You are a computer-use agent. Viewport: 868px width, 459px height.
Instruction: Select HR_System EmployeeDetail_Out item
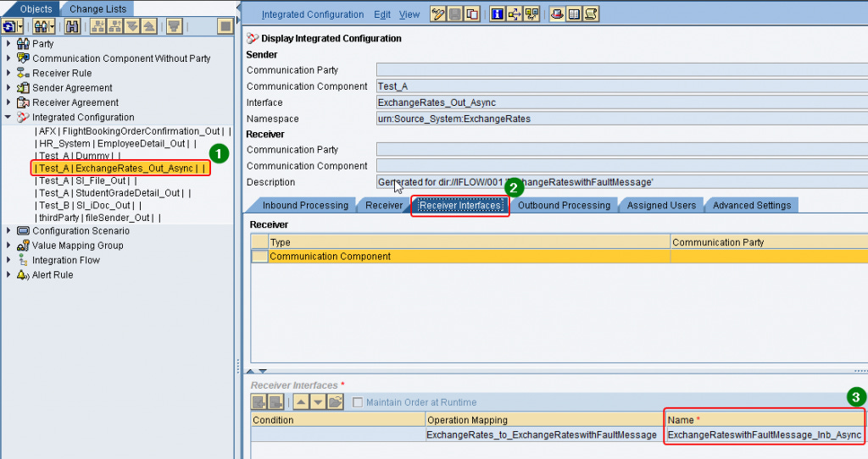tap(115, 143)
